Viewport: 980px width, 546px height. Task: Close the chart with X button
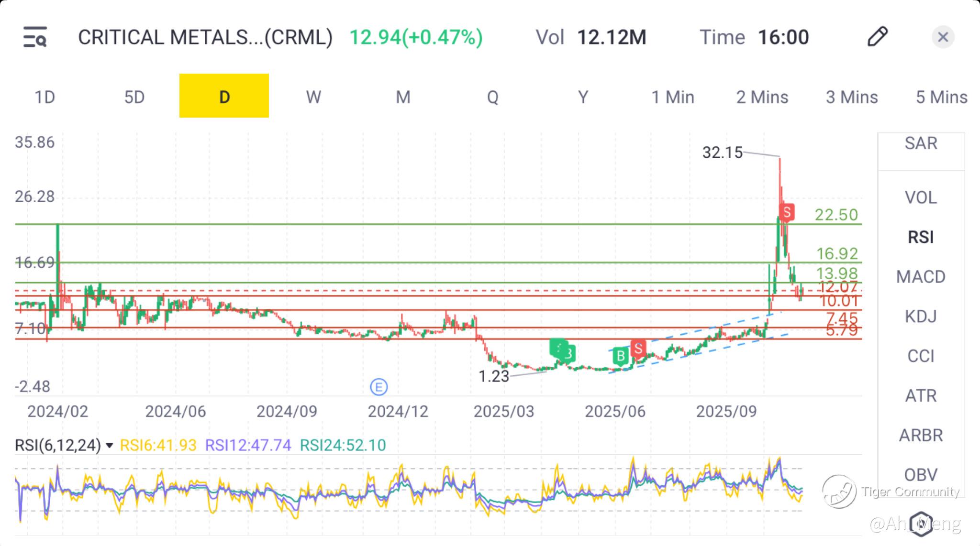click(x=943, y=37)
